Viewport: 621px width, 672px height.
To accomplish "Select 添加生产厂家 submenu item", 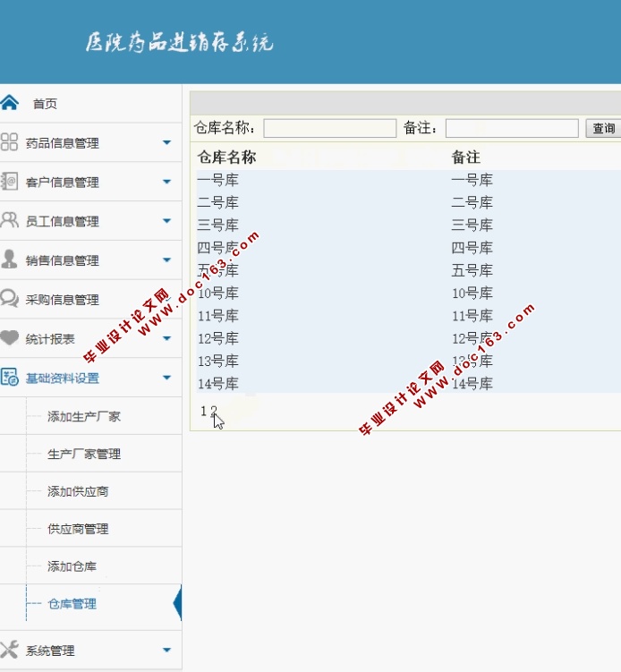I will pyautogui.click(x=84, y=416).
